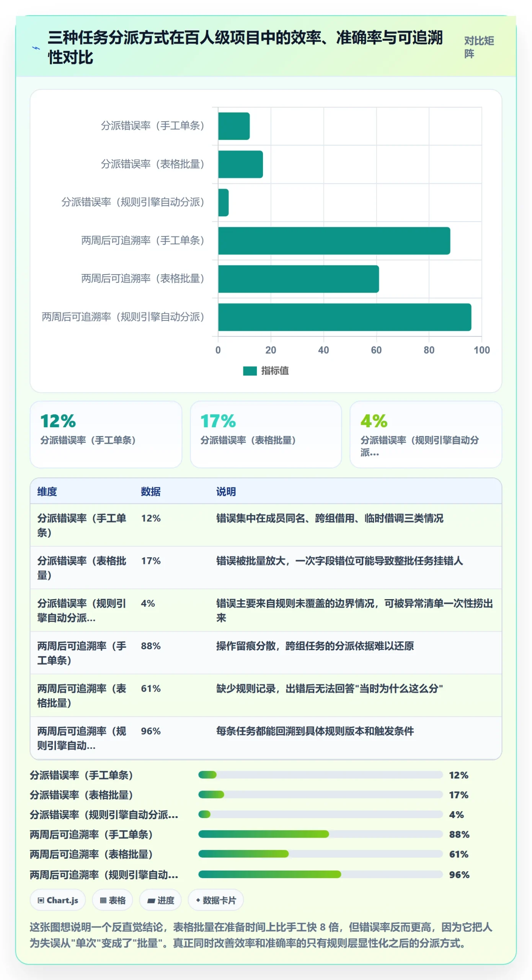This screenshot has height=980, width=532.
Task: Click the 对比矩阵 badge in header
Action: (479, 47)
